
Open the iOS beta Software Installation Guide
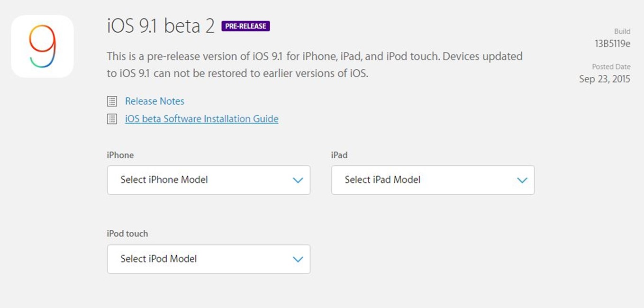click(201, 119)
